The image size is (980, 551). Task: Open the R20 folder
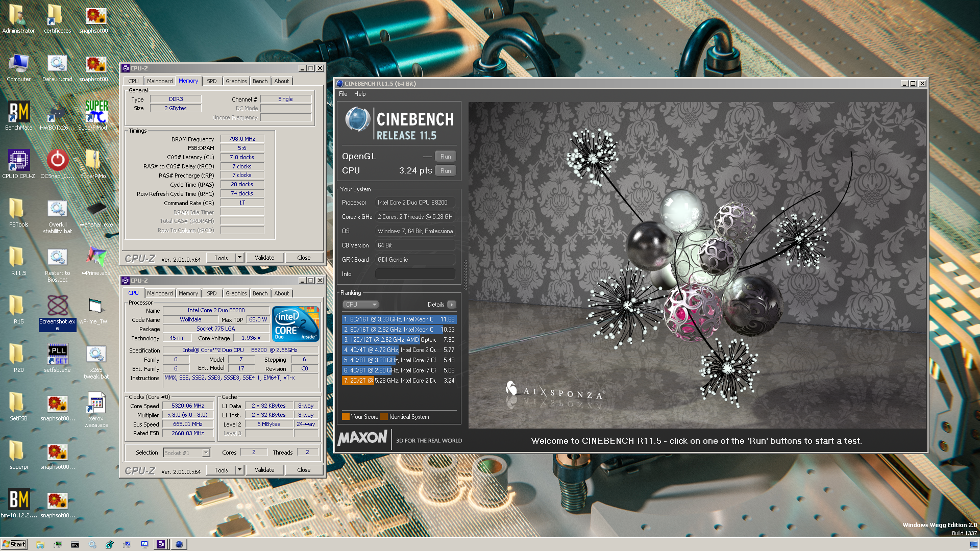tap(18, 358)
